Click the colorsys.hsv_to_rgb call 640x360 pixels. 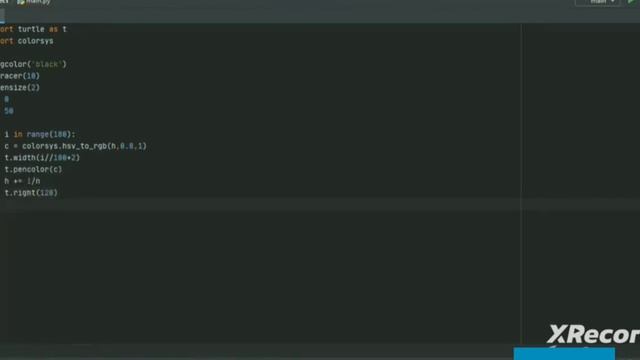pyautogui.click(x=84, y=146)
